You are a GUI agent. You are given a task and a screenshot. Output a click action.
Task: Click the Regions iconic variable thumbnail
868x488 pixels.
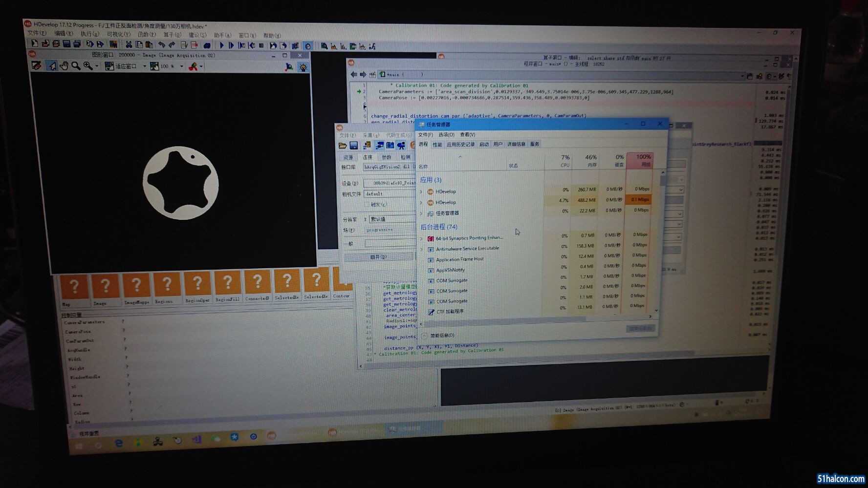click(166, 288)
